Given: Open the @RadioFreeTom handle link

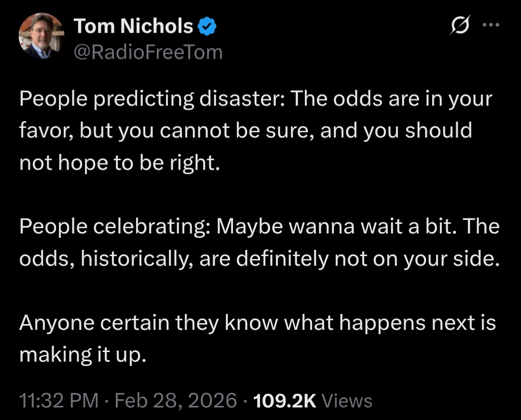Looking at the screenshot, I should tap(148, 52).
